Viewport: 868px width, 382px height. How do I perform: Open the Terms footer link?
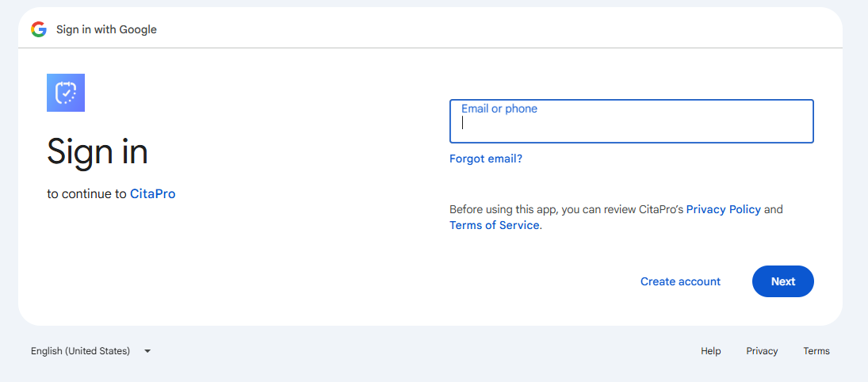tap(816, 351)
